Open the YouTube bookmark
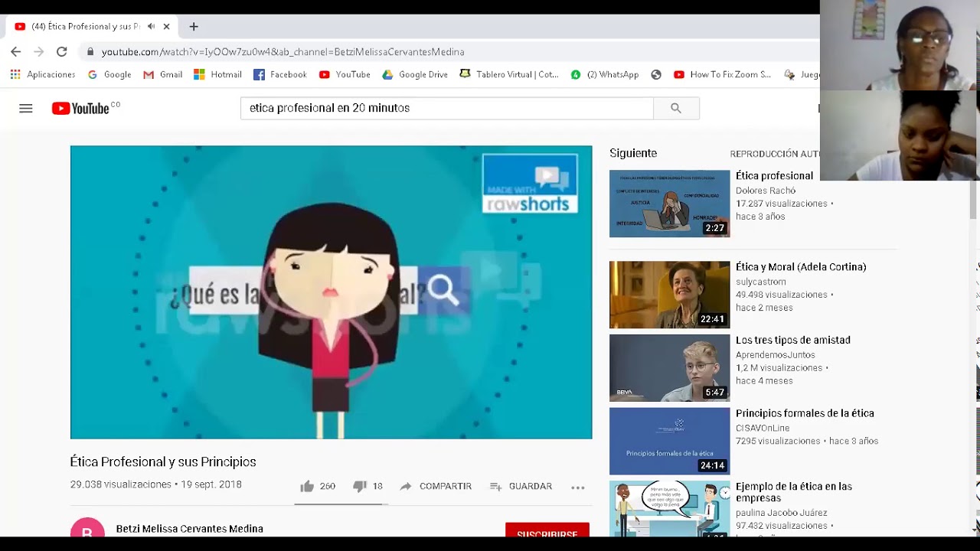Viewport: 980px width, 551px height. (x=345, y=74)
